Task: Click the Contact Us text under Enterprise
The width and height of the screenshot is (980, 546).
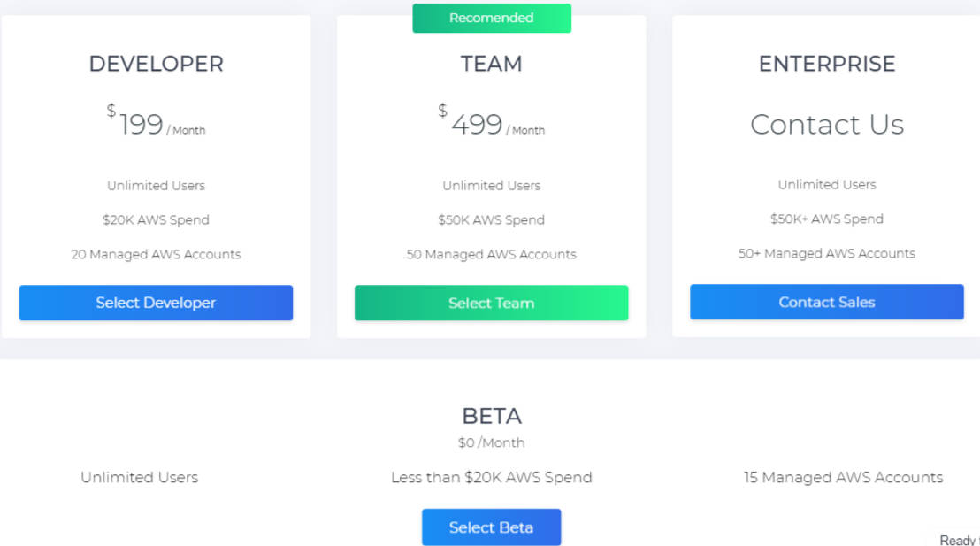Action: [x=826, y=125]
